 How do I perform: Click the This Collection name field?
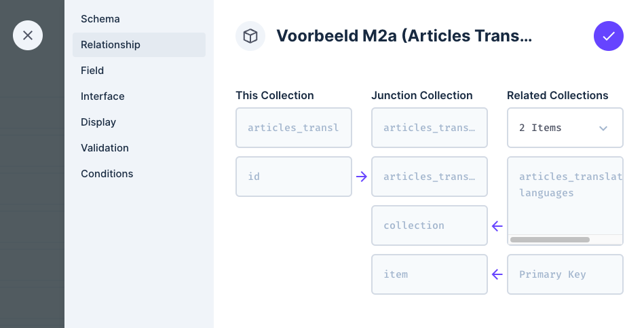[293, 128]
